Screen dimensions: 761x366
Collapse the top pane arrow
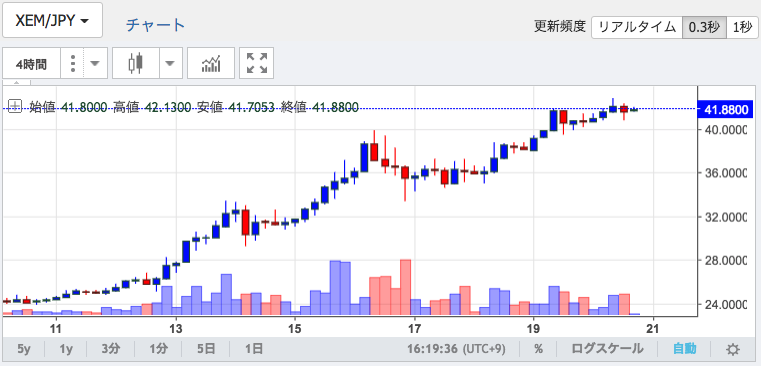point(17,82)
